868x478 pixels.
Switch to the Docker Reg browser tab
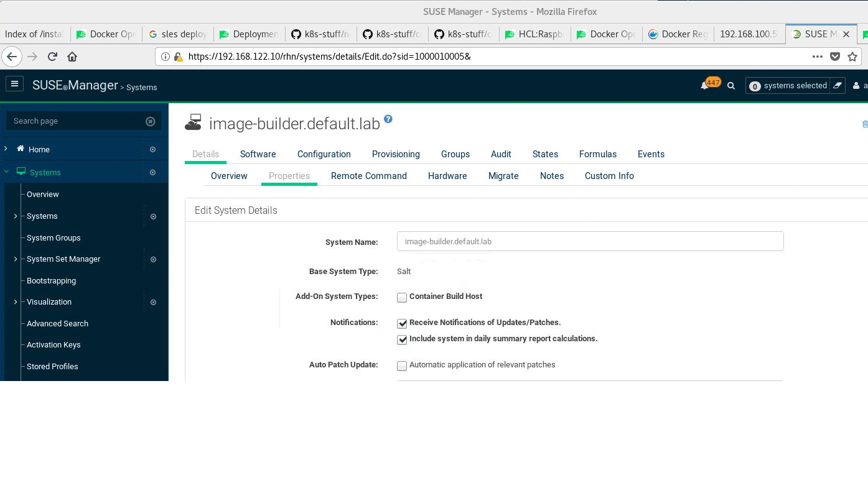679,34
